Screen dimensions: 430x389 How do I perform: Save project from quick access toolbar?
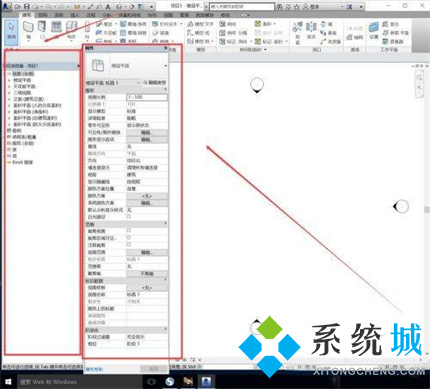27,6
